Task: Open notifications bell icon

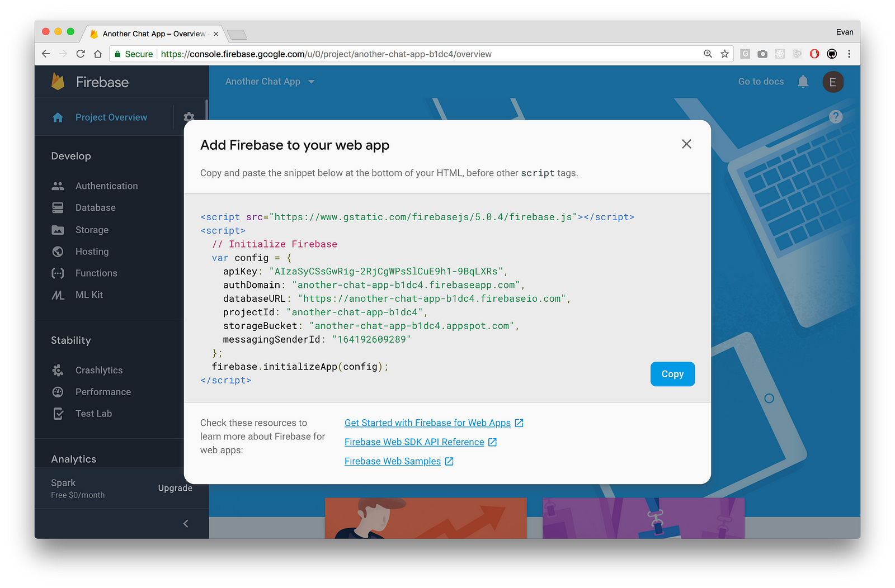Action: 803,82
